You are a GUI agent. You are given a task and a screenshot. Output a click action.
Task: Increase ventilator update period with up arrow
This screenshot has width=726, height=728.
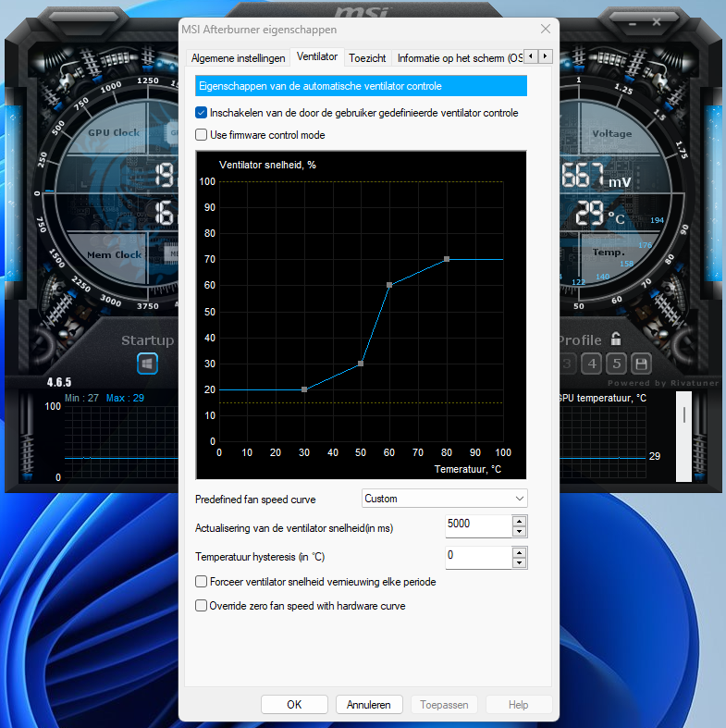[520, 521]
